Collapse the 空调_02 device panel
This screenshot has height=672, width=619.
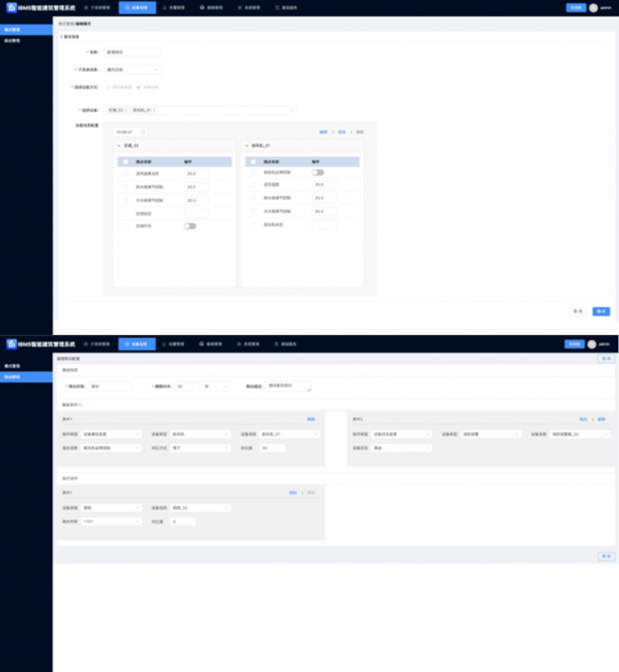click(119, 146)
